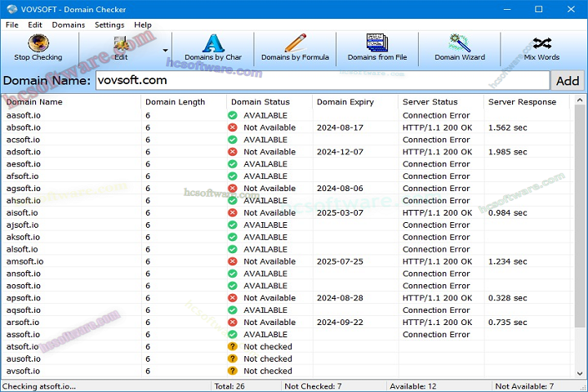
Task: Select the alsoft.io domain name
Action: [x=22, y=249]
